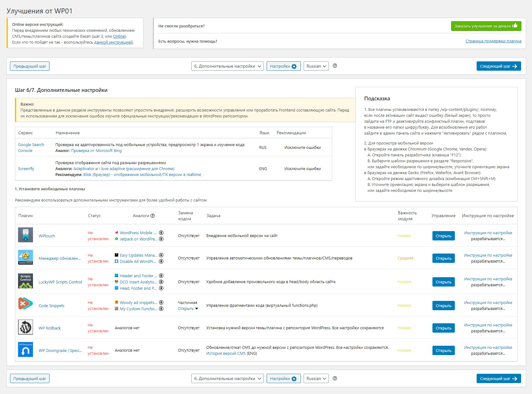Download WordPress Mobile analog via its arrow icon
The height and width of the screenshot is (394, 532).
[161, 233]
